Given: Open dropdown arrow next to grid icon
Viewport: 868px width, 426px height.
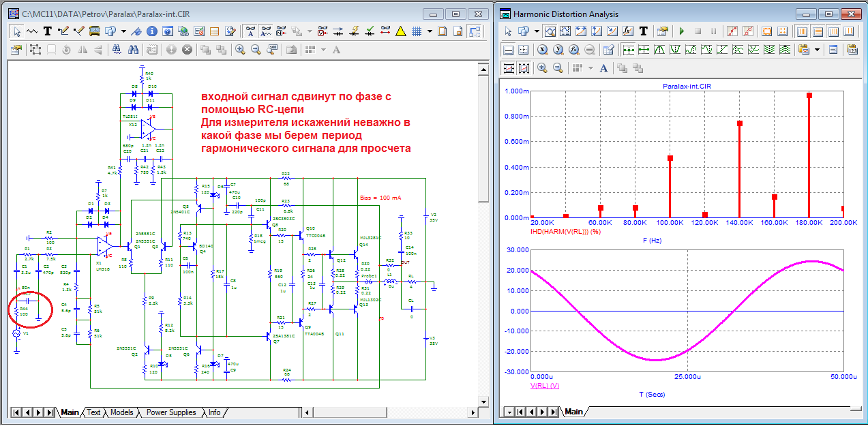Looking at the screenshot, I should click(429, 31).
